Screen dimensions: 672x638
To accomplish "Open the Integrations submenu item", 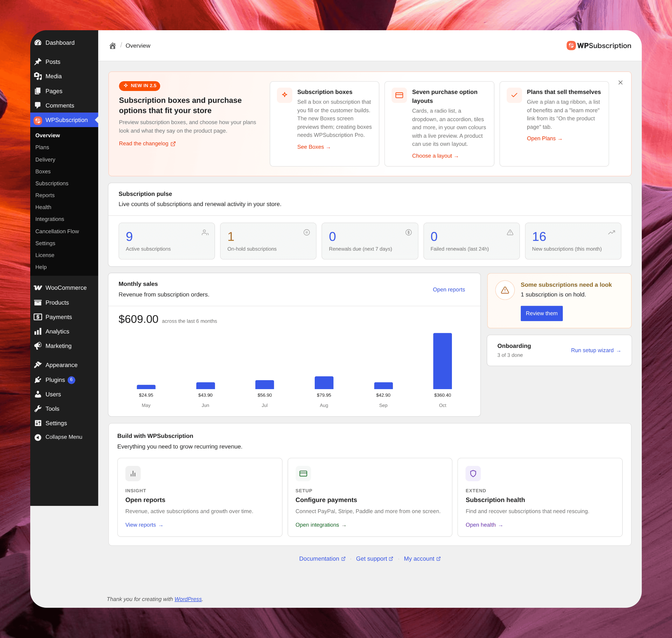I will tap(64, 219).
